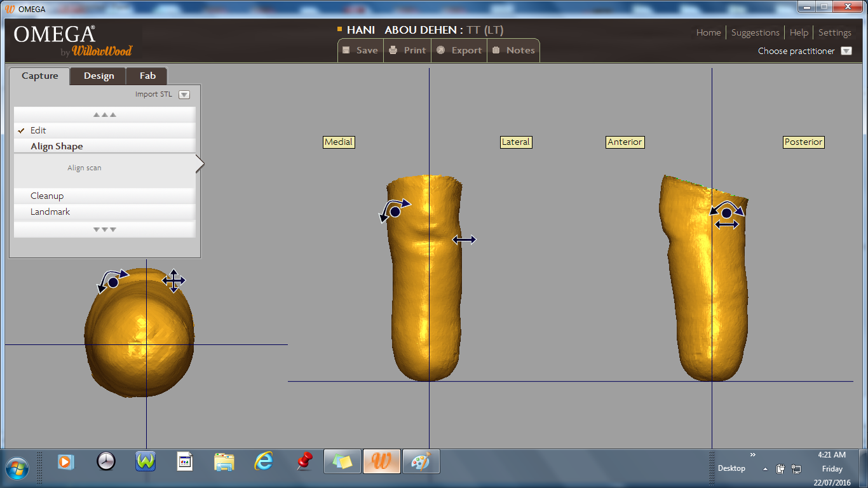Select the Align Shape step
This screenshot has width=868, height=488.
tap(105, 146)
